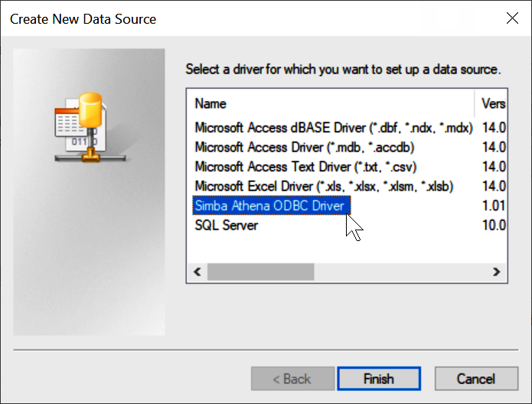This screenshot has height=404, width=532.
Task: Click version 10.0 in SQL Server row
Action: pos(493,226)
